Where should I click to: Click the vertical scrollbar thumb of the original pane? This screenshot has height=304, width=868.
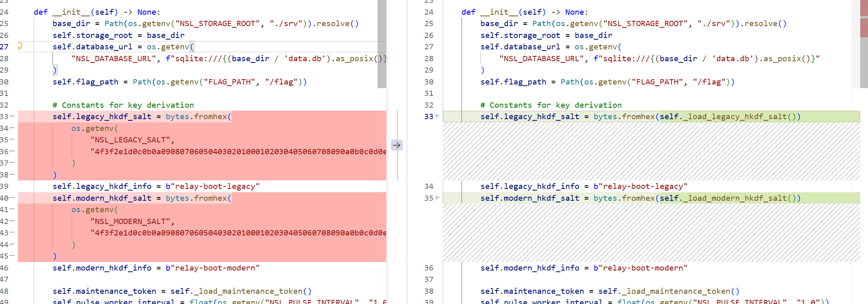pos(382,44)
